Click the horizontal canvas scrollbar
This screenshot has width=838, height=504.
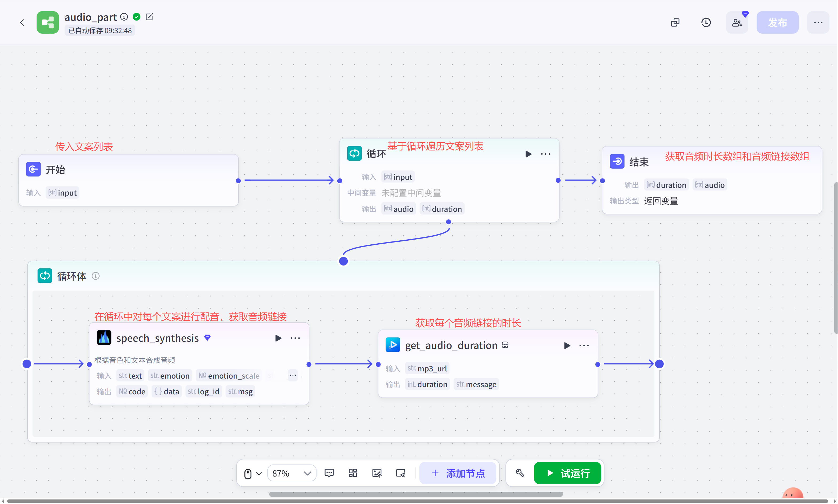coord(416,494)
